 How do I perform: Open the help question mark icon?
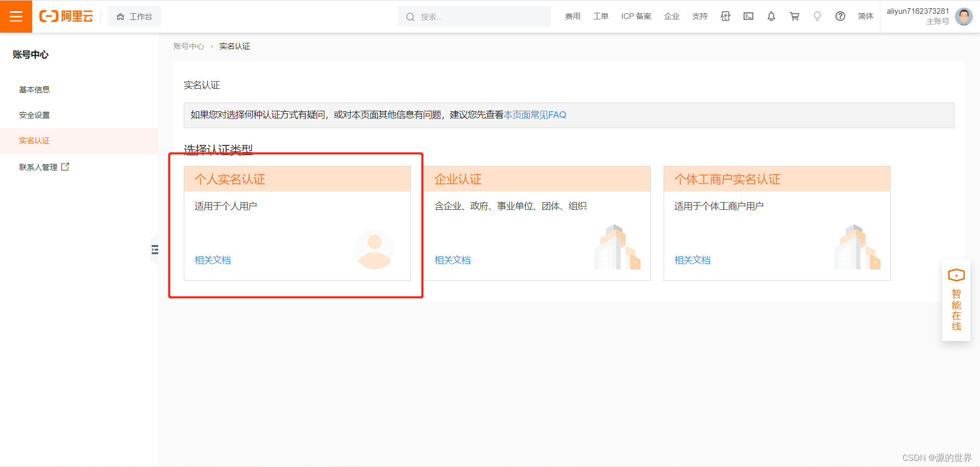click(x=840, y=16)
